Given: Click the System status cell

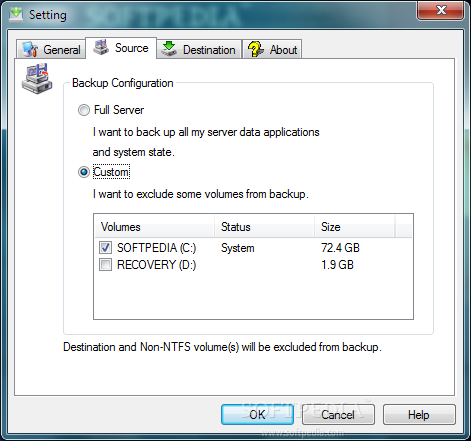Looking at the screenshot, I should [238, 248].
